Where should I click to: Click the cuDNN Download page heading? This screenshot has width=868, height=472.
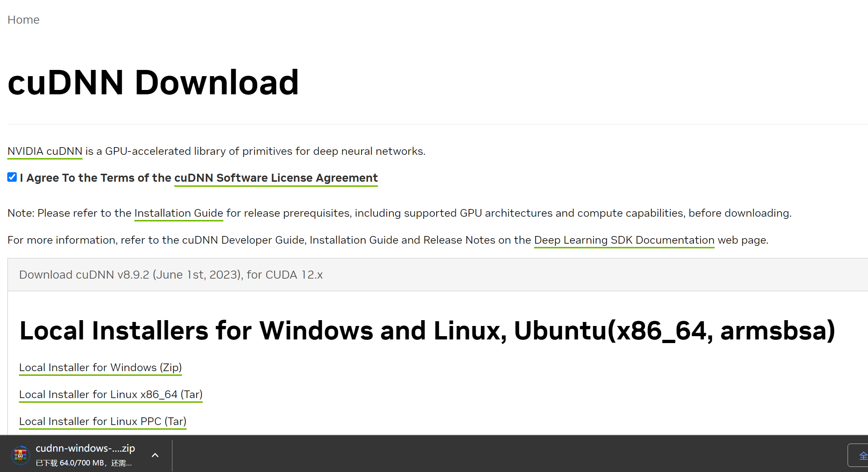(x=153, y=83)
